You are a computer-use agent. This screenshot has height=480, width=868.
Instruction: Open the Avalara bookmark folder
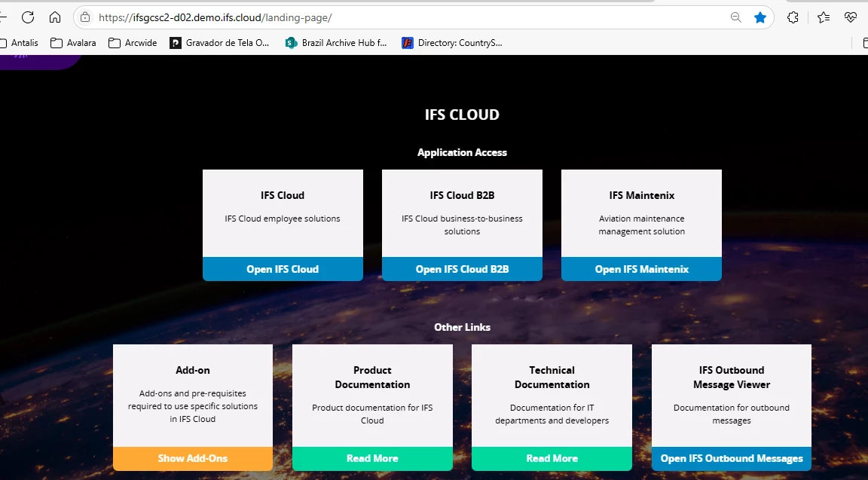[x=73, y=43]
